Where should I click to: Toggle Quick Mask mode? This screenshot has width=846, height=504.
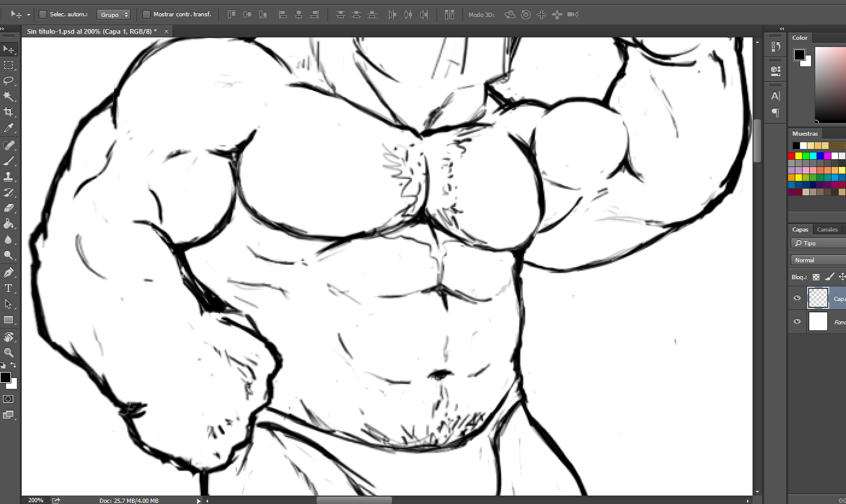(8, 399)
